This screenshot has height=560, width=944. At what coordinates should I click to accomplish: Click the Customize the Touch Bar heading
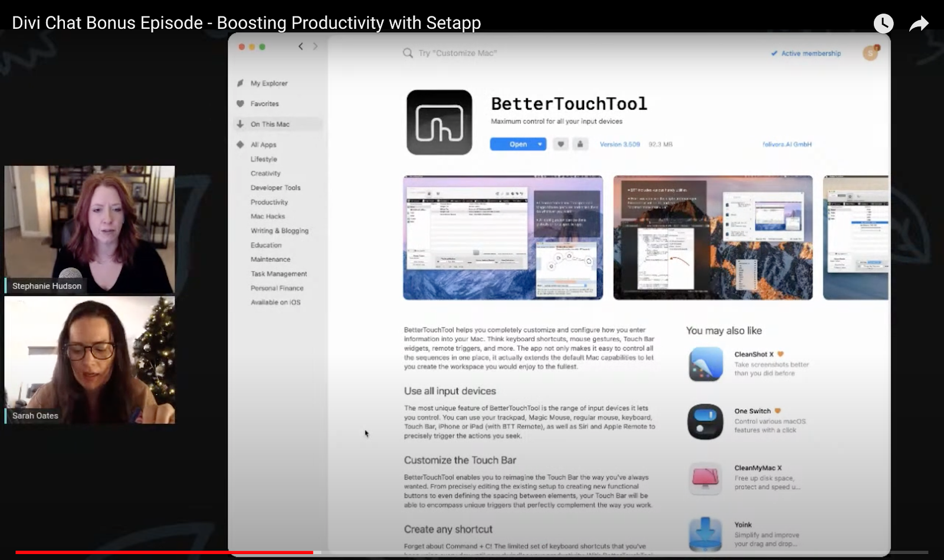click(x=460, y=460)
